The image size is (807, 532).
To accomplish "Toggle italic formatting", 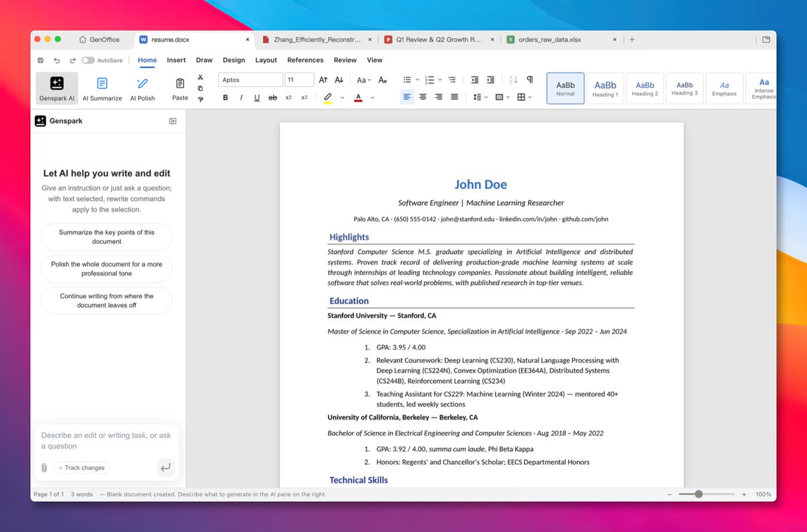I will tap(241, 98).
